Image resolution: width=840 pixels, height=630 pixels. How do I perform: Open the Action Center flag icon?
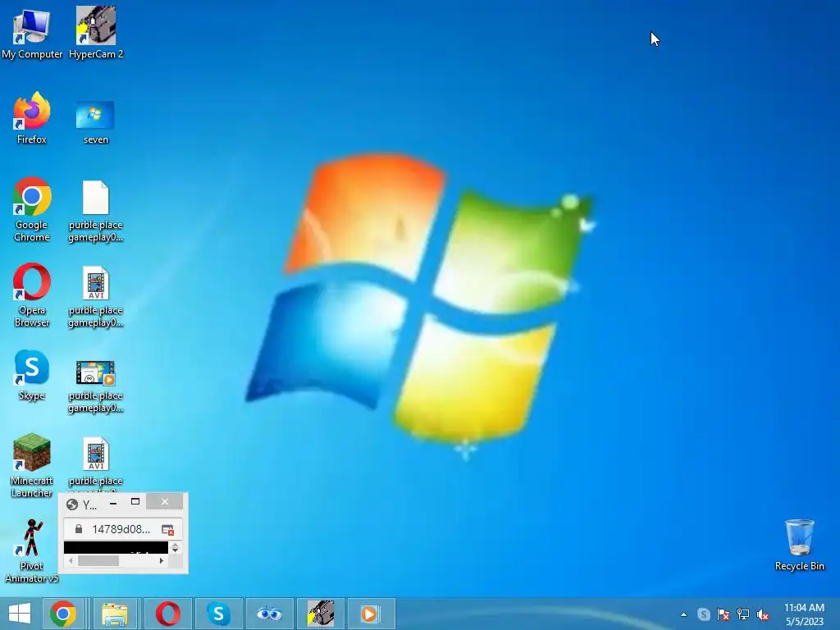[724, 614]
